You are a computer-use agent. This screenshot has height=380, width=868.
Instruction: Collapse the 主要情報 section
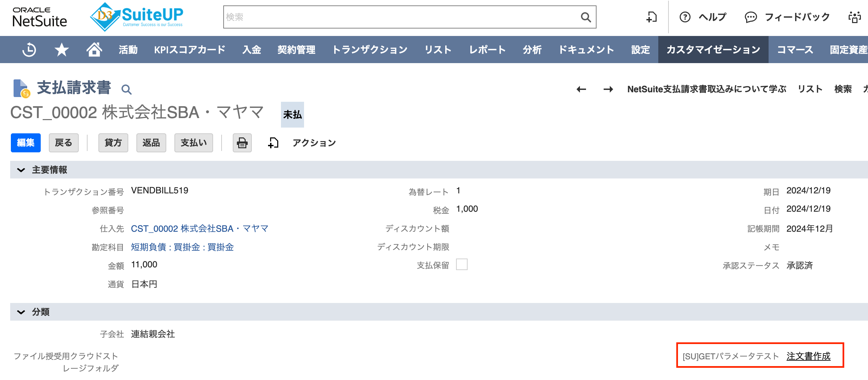(x=21, y=170)
